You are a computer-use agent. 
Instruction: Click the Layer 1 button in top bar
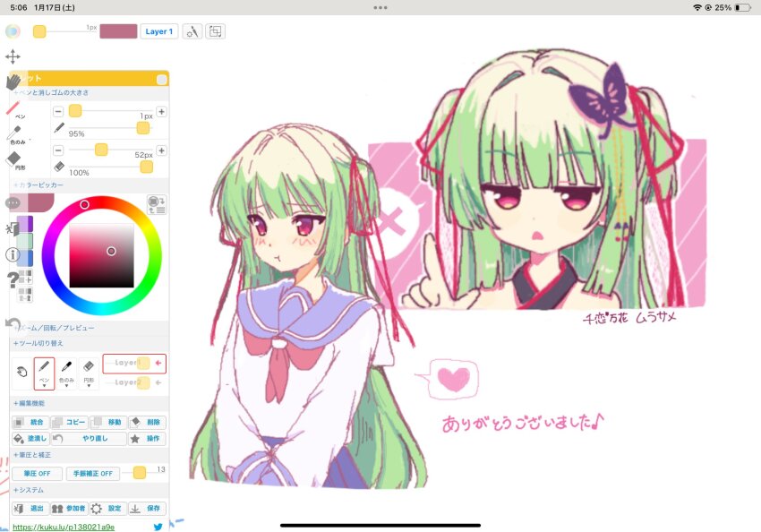[x=159, y=31]
